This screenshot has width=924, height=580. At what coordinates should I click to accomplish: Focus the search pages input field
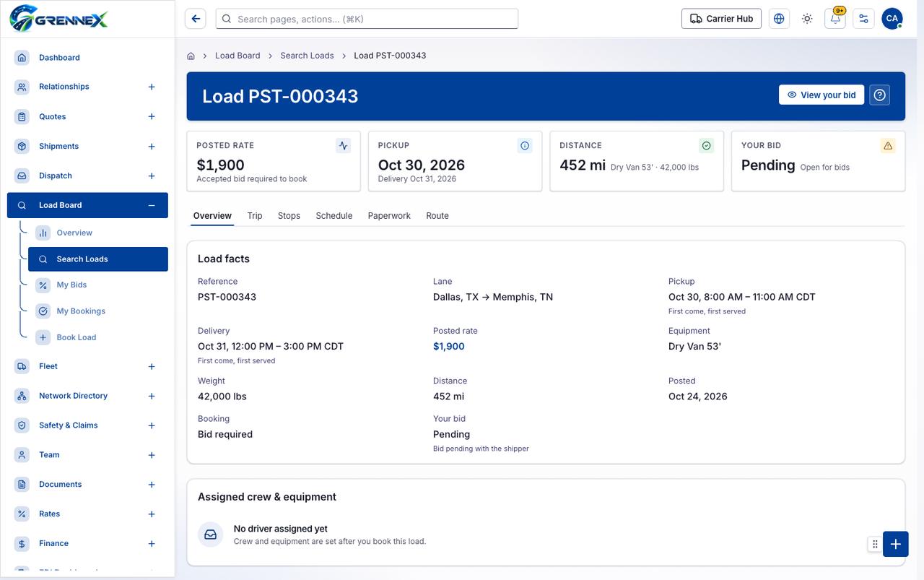[367, 19]
